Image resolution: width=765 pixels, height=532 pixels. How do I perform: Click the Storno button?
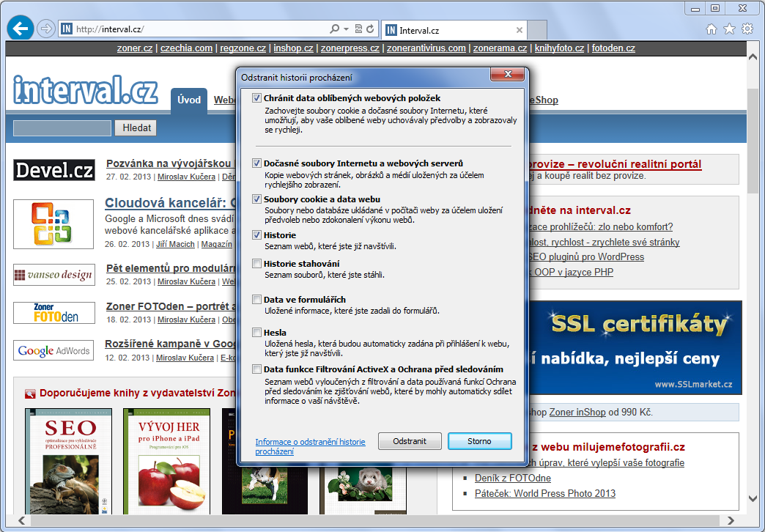[479, 441]
